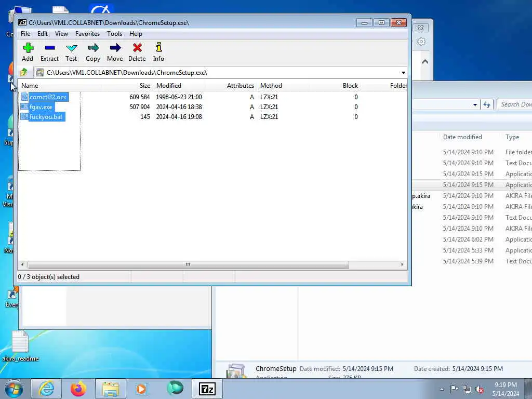Go up one folder level icon
Image resolution: width=532 pixels, height=399 pixels.
(x=24, y=72)
